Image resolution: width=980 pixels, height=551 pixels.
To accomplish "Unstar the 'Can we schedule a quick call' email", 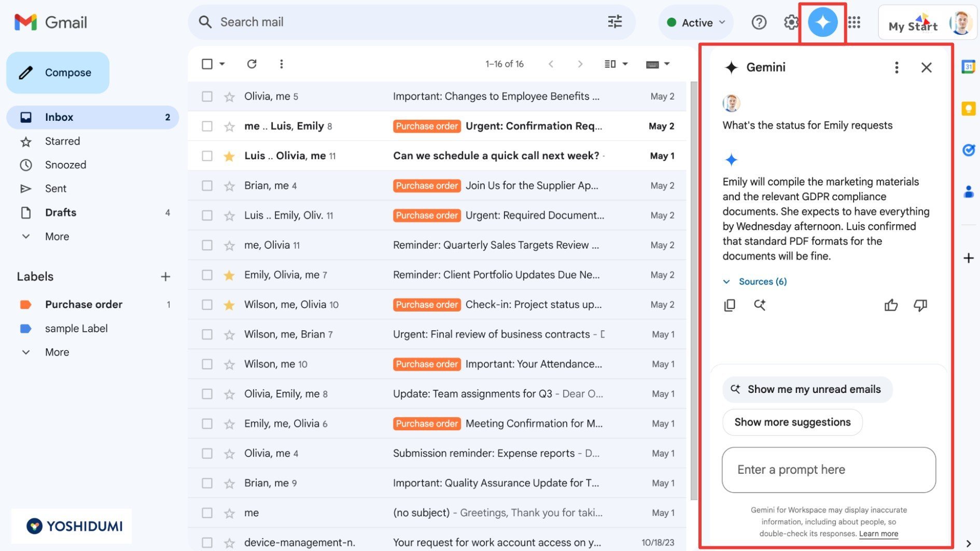I will pos(229,156).
